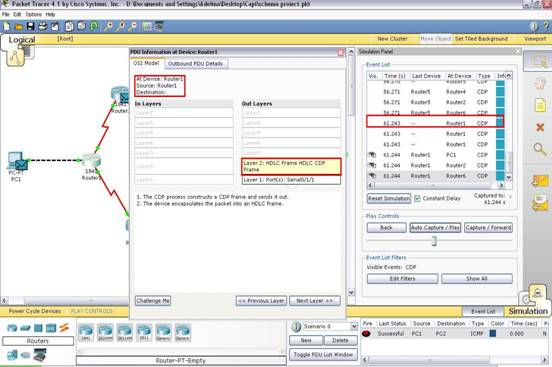Image resolution: width=552 pixels, height=367 pixels.
Task: Click the Reset Simulation button
Action: click(389, 198)
